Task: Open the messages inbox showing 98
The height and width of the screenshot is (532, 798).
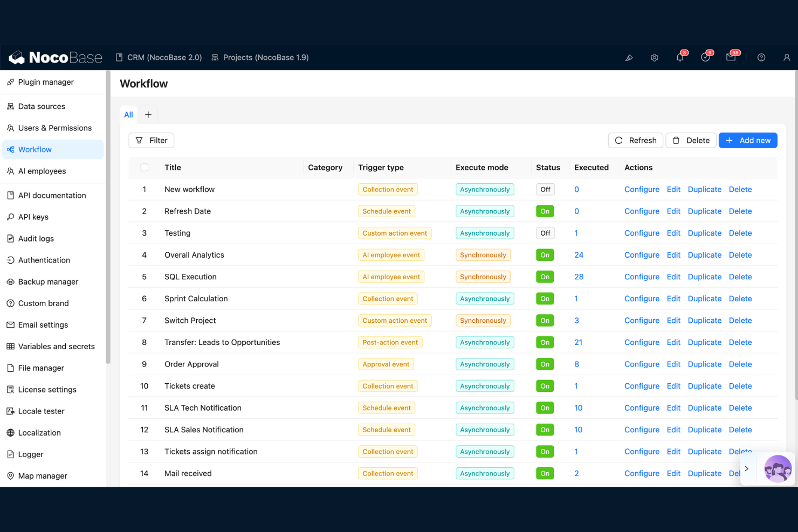Action: pos(731,57)
